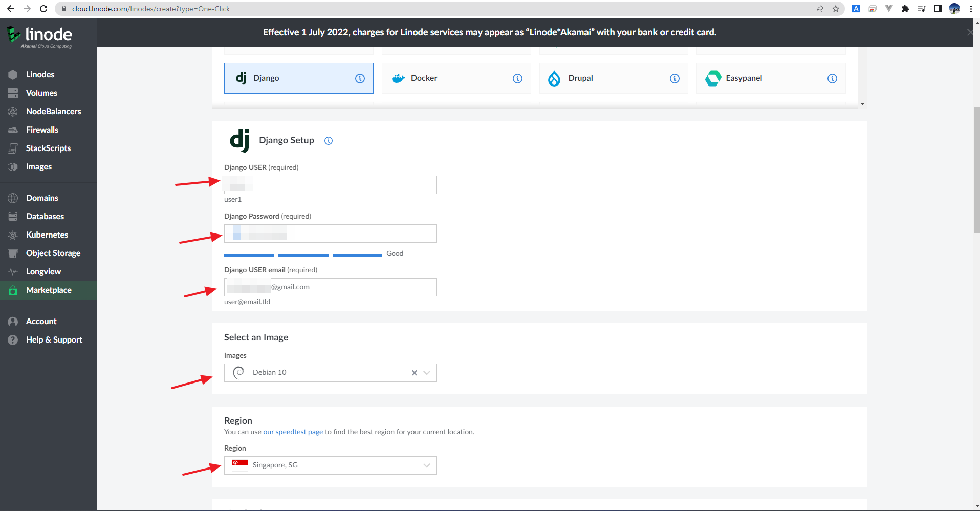The height and width of the screenshot is (511, 980).
Task: Click the share page icon in address bar
Action: coord(819,9)
